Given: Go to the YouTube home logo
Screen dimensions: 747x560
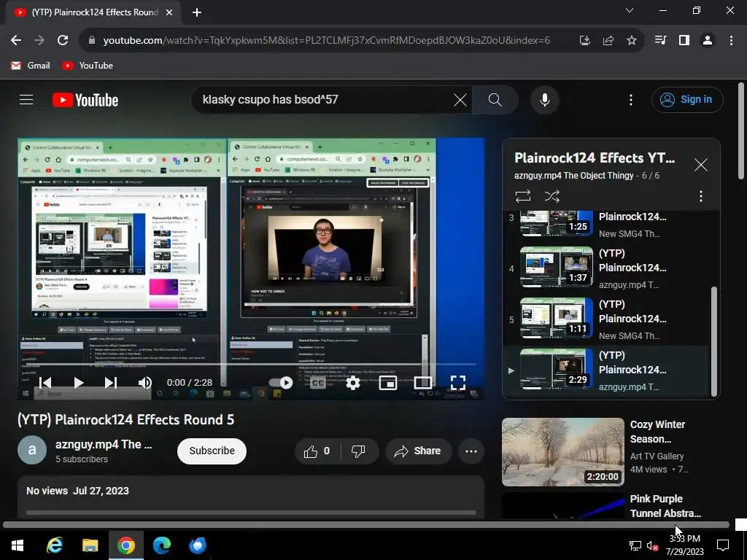Looking at the screenshot, I should pos(85,100).
